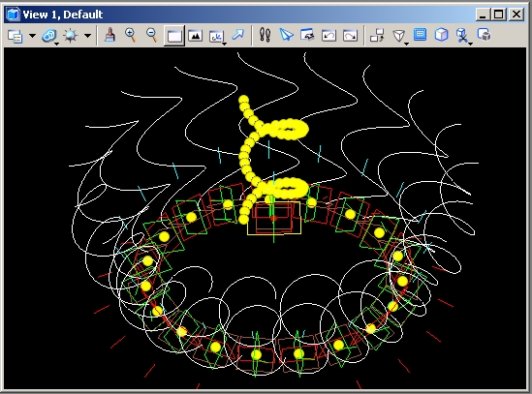Toggle the Clip Volume cube icon
The height and width of the screenshot is (394, 532).
pos(442,35)
